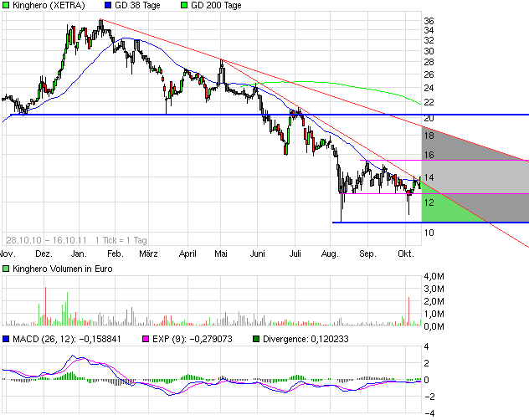Image resolution: width=529 pixels, height=420 pixels.
Task: Click the price axis value 34
Action: click(x=429, y=30)
